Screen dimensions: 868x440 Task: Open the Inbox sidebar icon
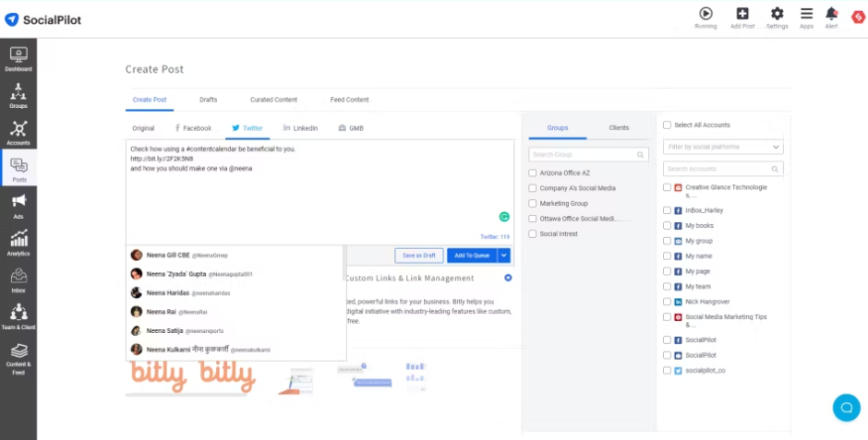[x=18, y=280]
